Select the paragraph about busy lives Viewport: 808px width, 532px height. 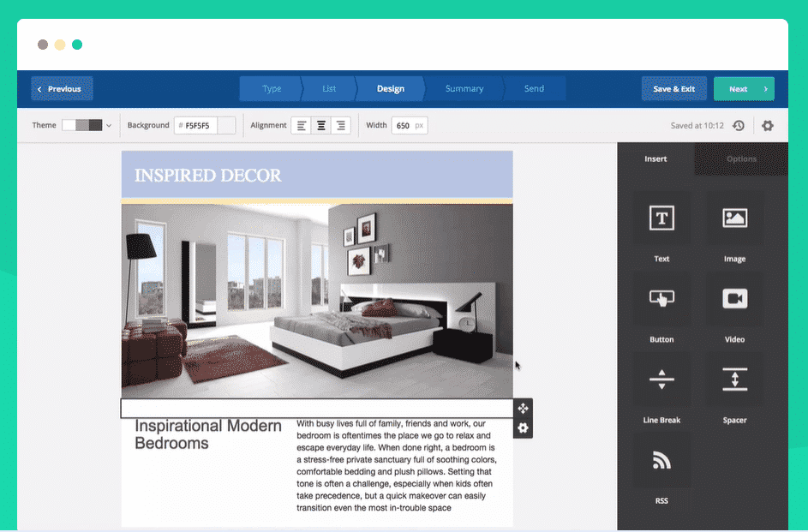point(397,465)
